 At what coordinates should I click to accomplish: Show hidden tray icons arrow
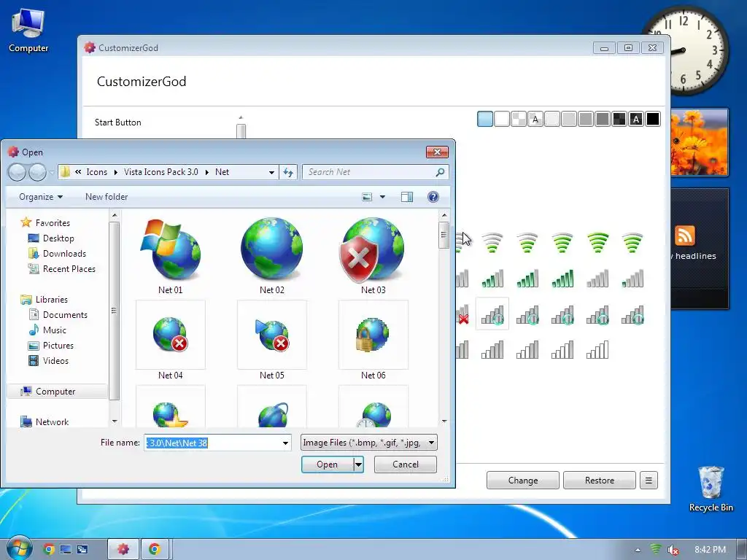638,550
